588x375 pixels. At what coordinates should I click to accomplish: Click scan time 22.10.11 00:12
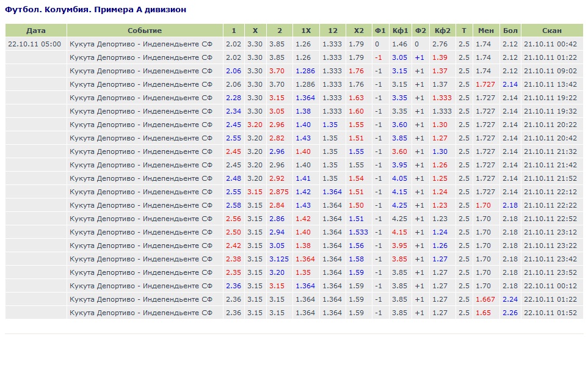[551, 286]
